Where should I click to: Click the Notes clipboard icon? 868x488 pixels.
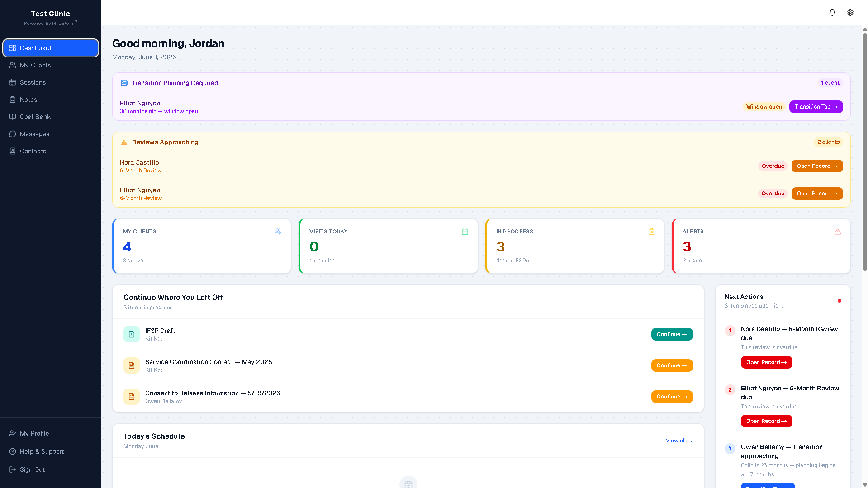click(13, 99)
